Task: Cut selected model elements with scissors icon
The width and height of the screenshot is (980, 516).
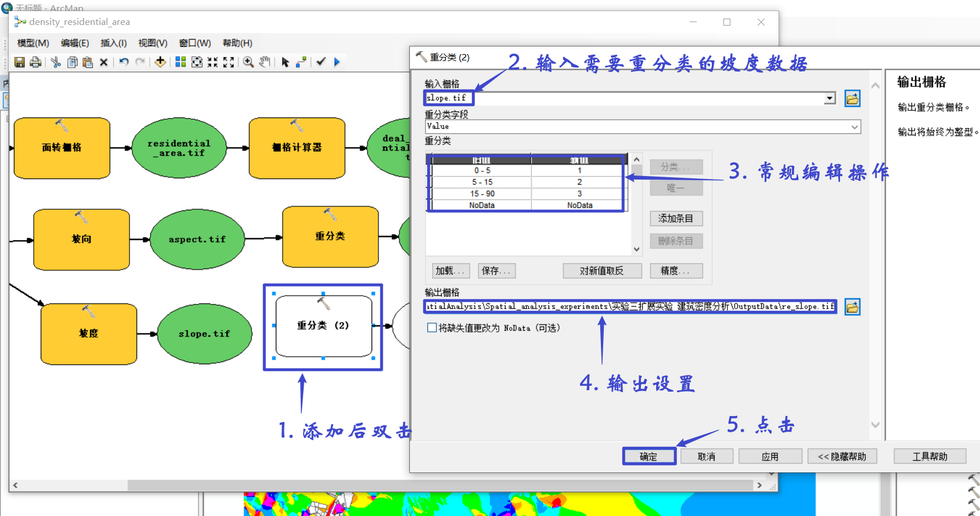Action: click(x=56, y=62)
